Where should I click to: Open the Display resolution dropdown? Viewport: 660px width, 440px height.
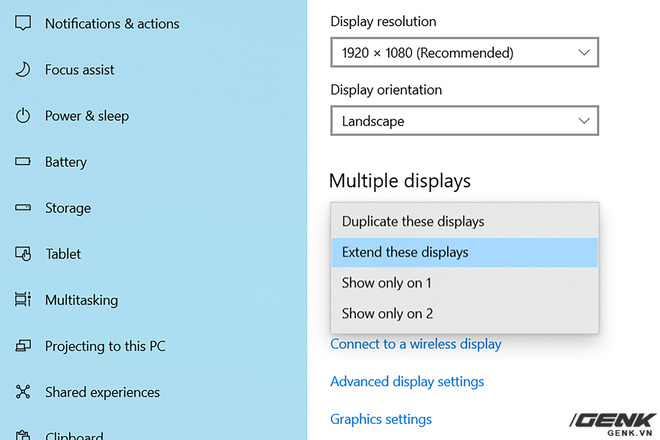coord(464,52)
